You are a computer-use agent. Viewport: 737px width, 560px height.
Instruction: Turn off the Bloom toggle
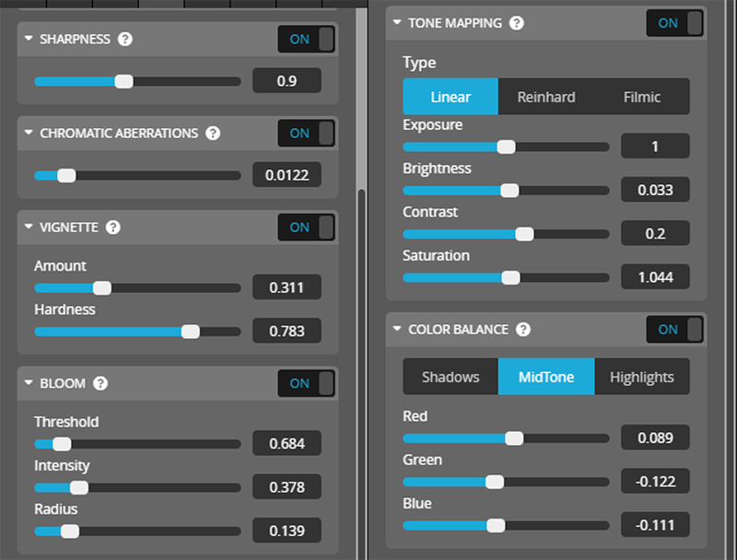307,384
